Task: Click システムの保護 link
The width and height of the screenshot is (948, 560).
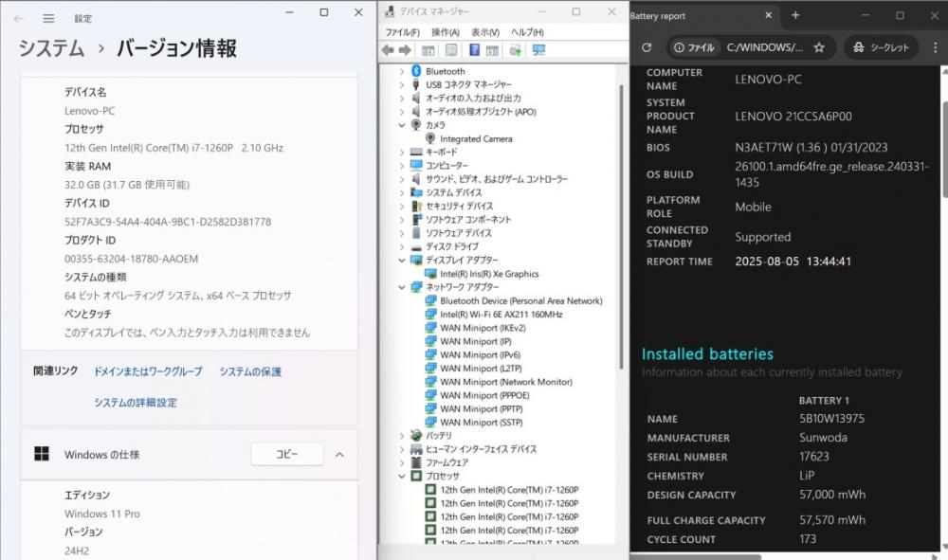Action: coord(250,371)
